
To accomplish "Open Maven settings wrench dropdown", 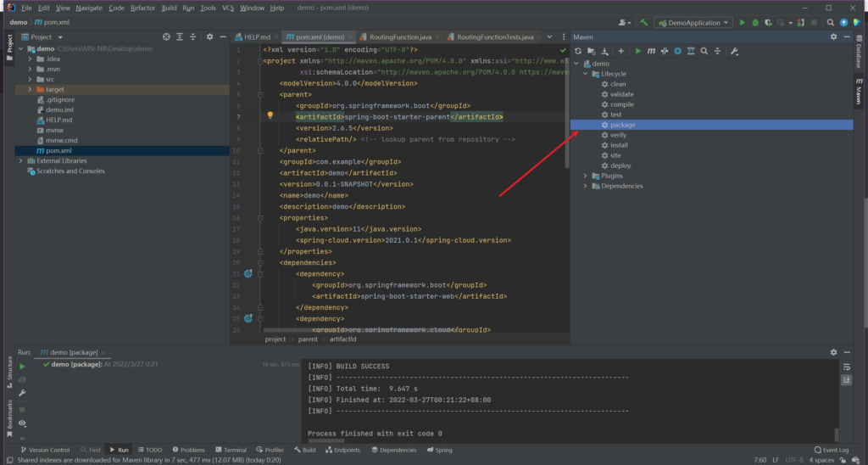I will tap(735, 51).
